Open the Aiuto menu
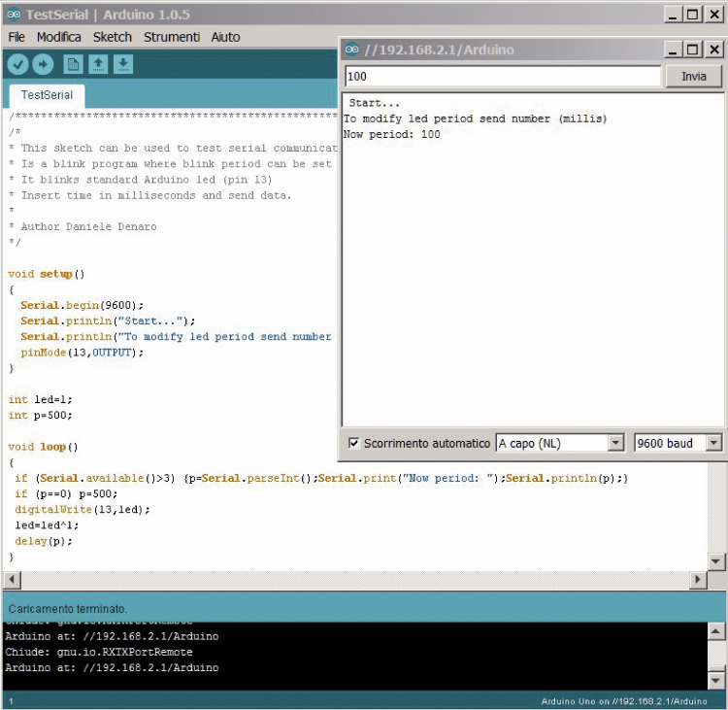This screenshot has height=710, width=728. 225,37
